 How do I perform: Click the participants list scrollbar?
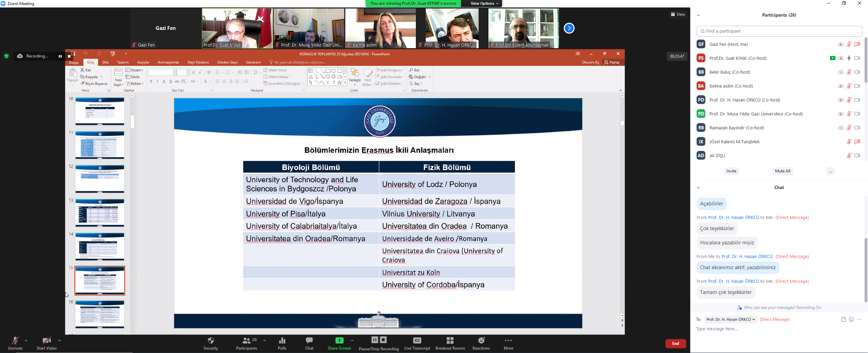pyautogui.click(x=866, y=60)
